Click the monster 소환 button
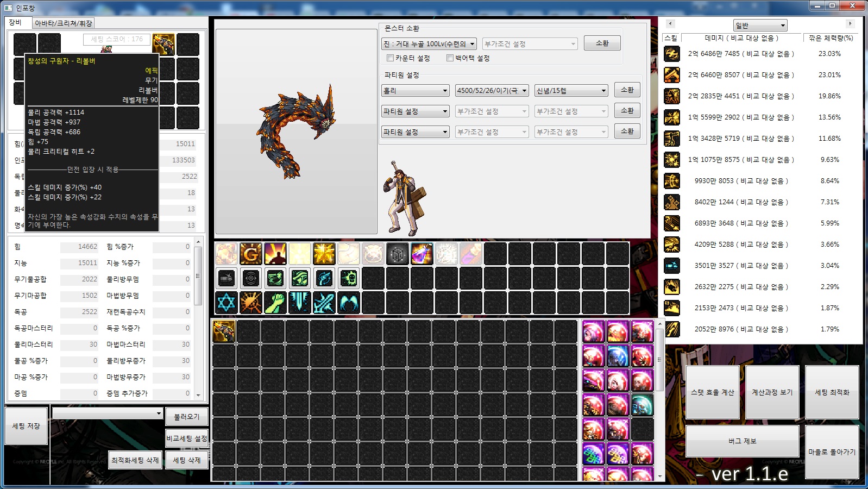Screen dimensions: 868x489 click(x=602, y=43)
